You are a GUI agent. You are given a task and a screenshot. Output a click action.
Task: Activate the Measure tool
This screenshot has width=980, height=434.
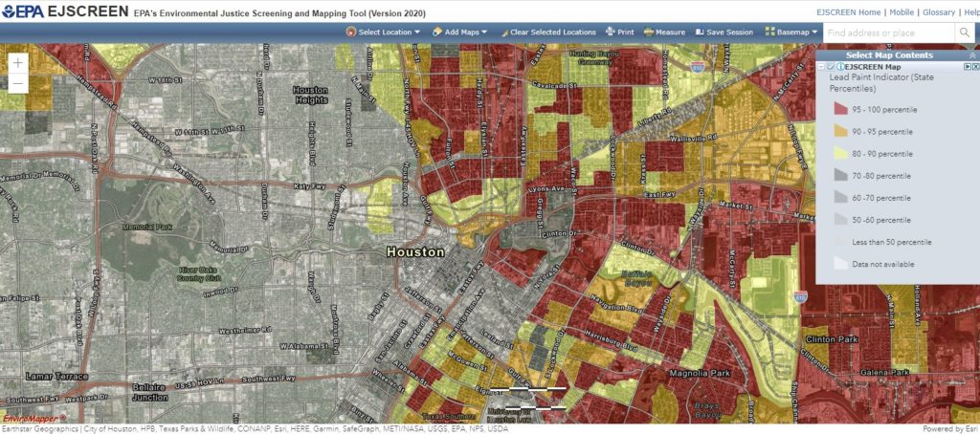(664, 32)
